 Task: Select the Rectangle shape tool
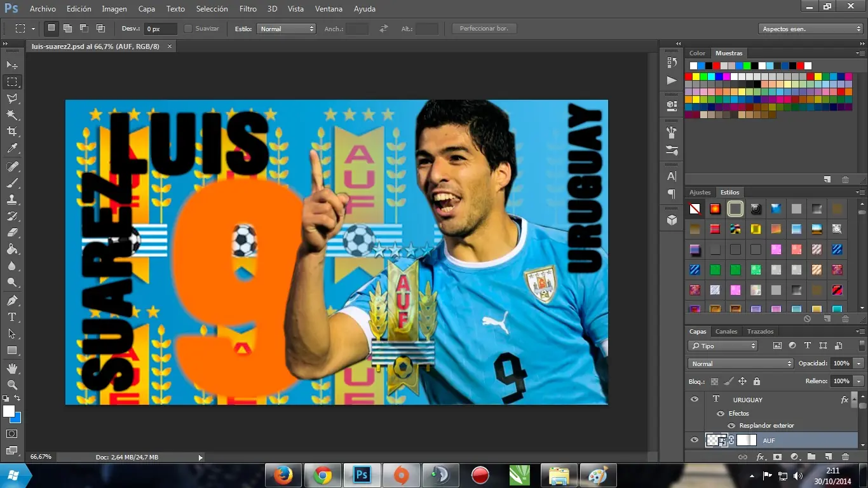12,350
